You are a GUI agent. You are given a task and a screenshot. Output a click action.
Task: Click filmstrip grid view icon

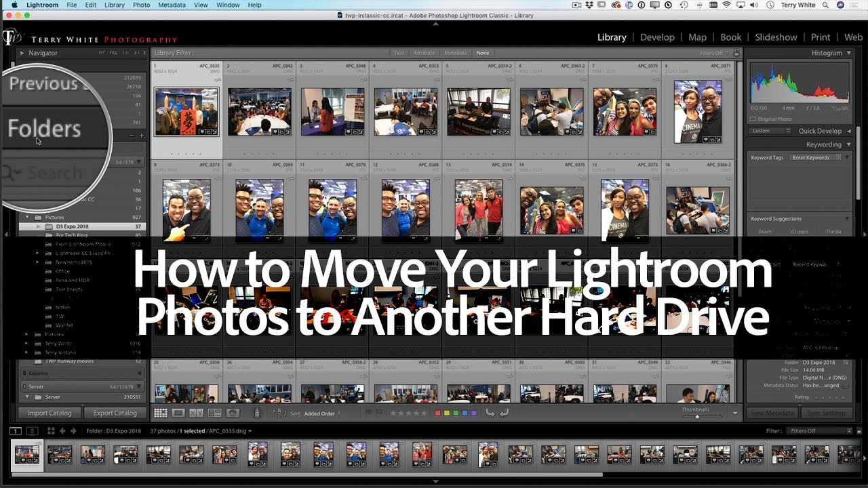(x=51, y=431)
